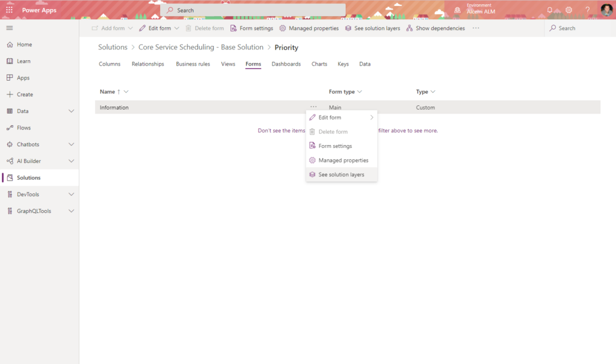
Task: Click the help question mark icon
Action: click(588, 10)
